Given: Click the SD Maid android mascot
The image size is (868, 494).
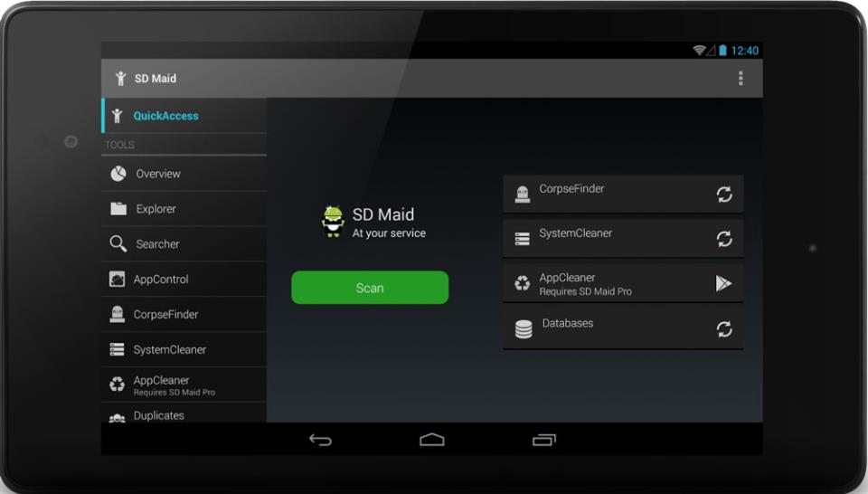Looking at the screenshot, I should click(x=333, y=222).
